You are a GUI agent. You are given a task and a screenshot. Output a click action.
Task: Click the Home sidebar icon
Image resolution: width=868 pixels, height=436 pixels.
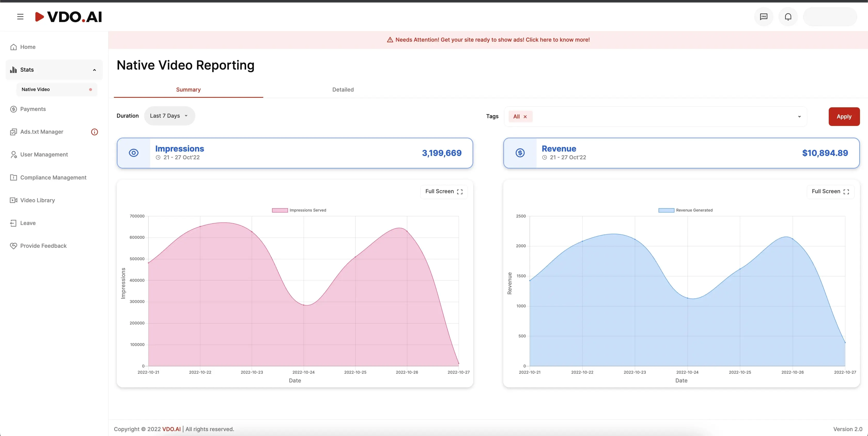[x=13, y=47]
